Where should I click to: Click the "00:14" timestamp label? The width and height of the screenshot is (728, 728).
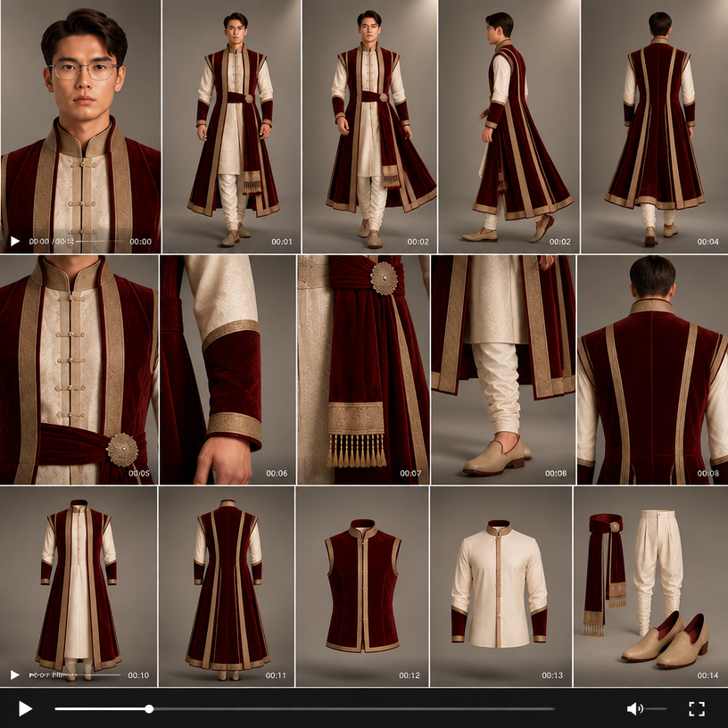click(707, 675)
